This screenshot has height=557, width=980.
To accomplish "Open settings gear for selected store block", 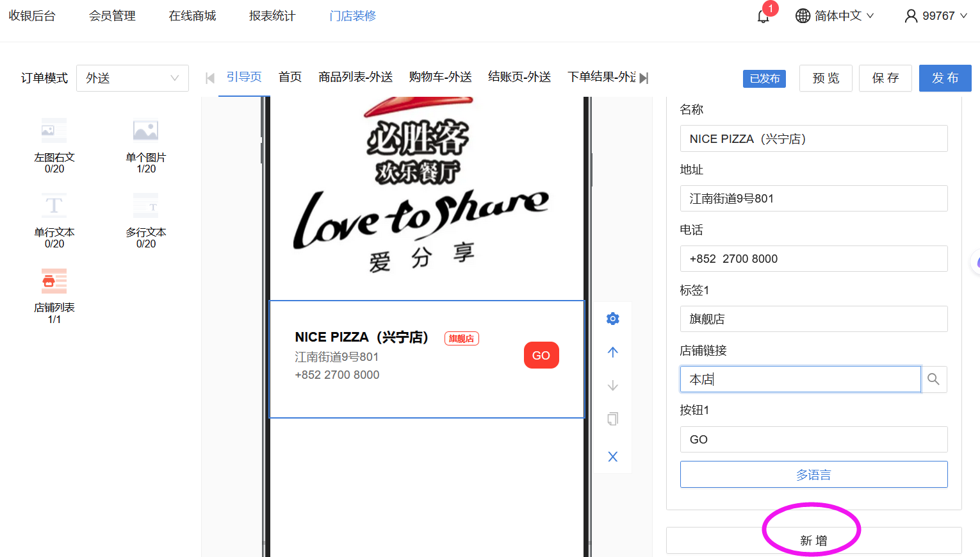I will (613, 319).
